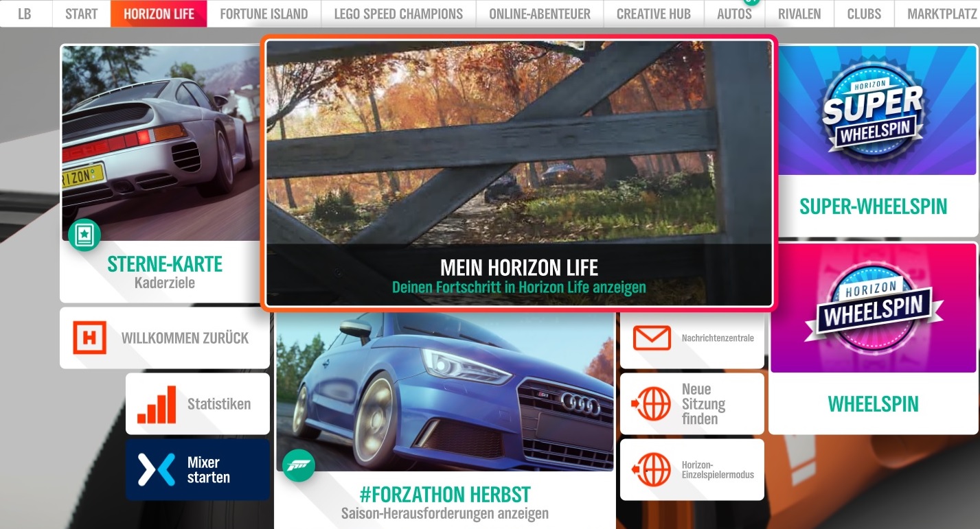Click the envelope Nachrichtenzentrale icon
This screenshot has height=529, width=980.
point(652,338)
